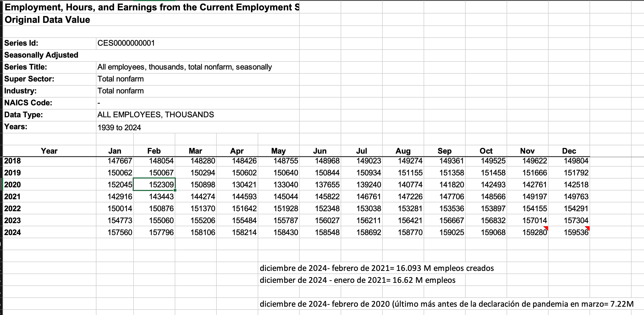
Task: Click the Years value 1939 to 2024
Action: (x=119, y=127)
